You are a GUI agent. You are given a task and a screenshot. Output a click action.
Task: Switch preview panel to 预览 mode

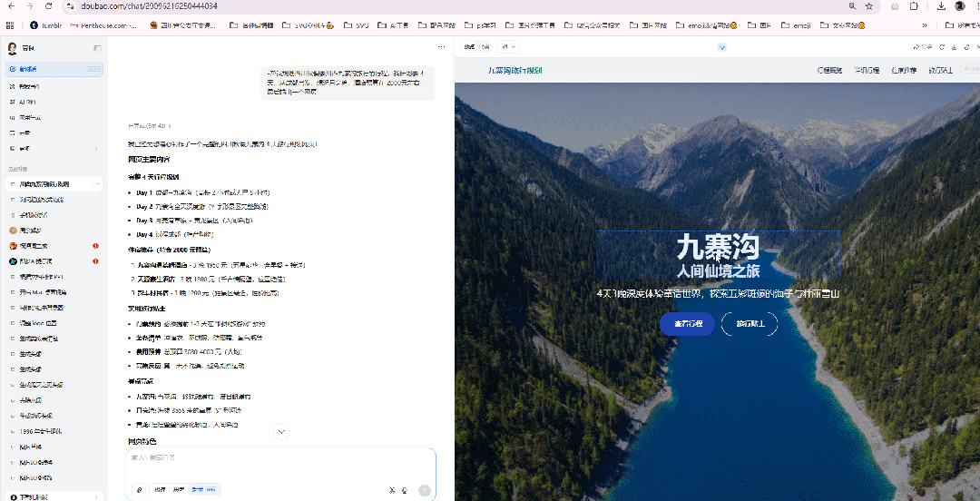[x=469, y=47]
